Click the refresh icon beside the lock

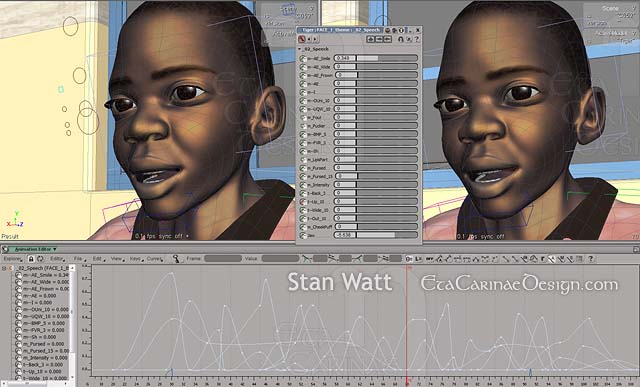click(x=40, y=259)
